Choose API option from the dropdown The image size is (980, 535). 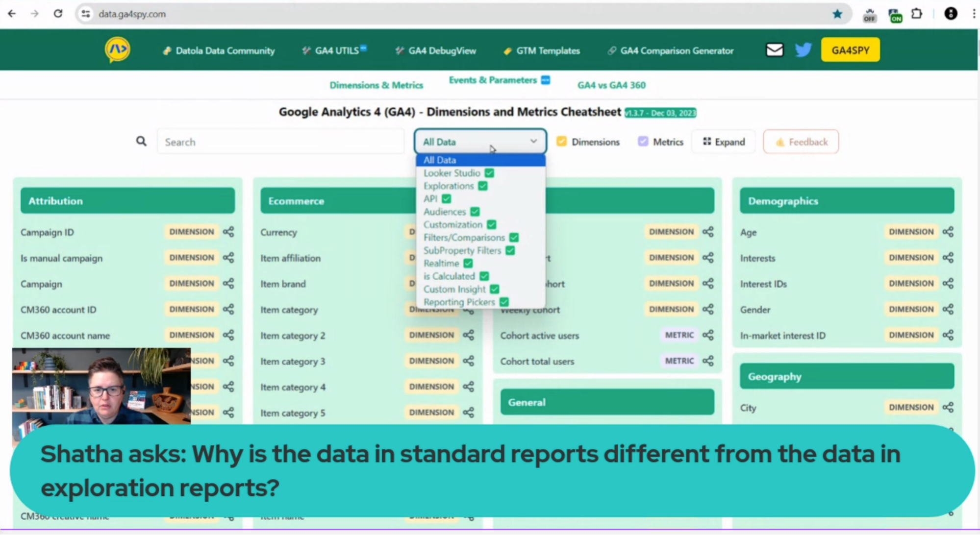coord(480,198)
